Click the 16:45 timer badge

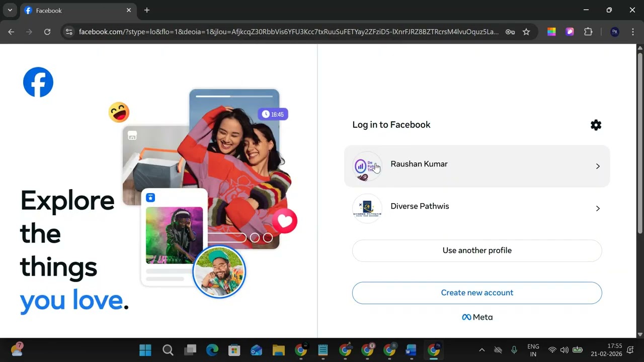pos(273,114)
